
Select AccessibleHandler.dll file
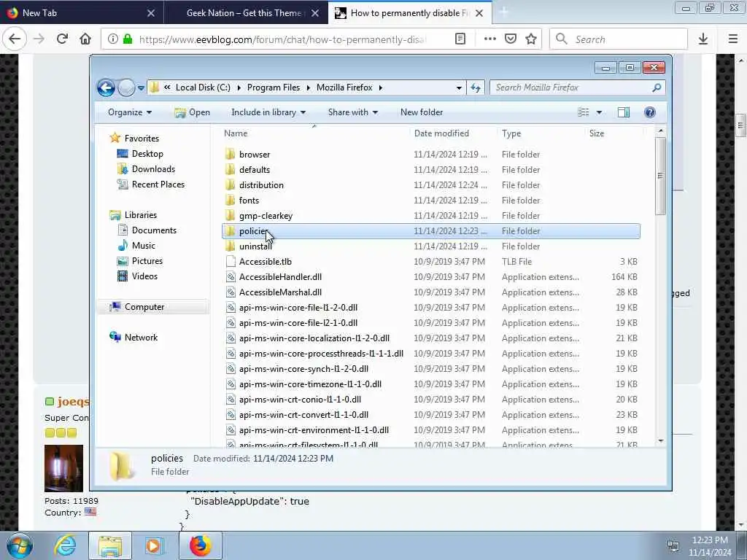[x=280, y=277]
